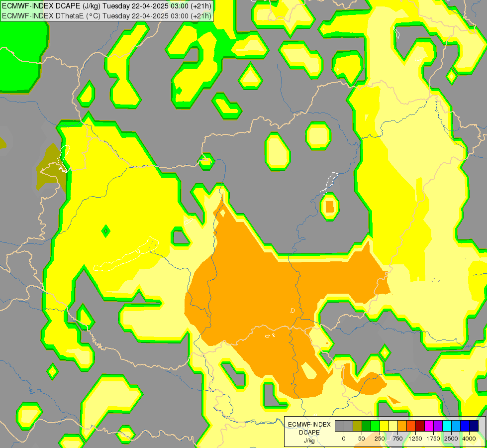Click the legend value 50
487x448 pixels.
(x=362, y=439)
